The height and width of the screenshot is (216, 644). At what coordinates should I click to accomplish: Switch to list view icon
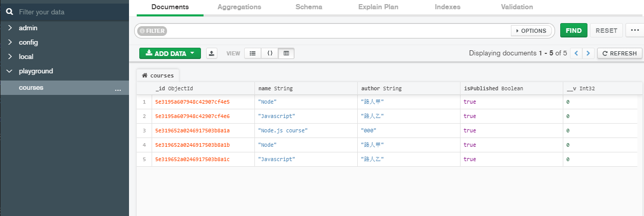click(x=252, y=53)
